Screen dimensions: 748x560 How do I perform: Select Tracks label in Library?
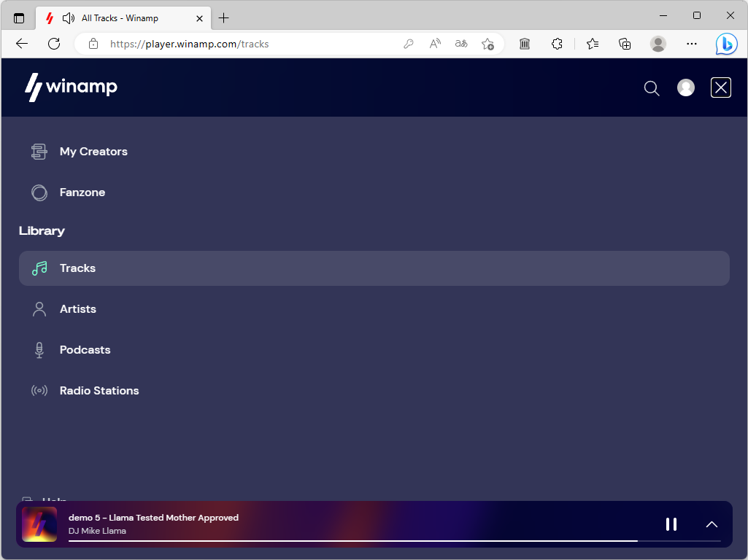coord(77,268)
